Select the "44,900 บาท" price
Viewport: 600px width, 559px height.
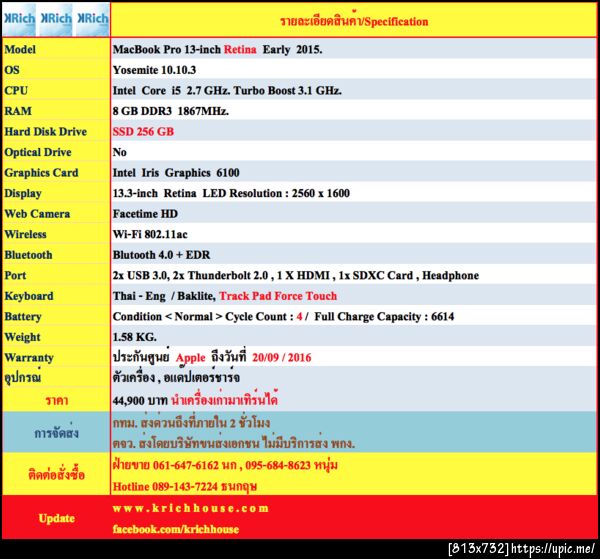click(140, 401)
